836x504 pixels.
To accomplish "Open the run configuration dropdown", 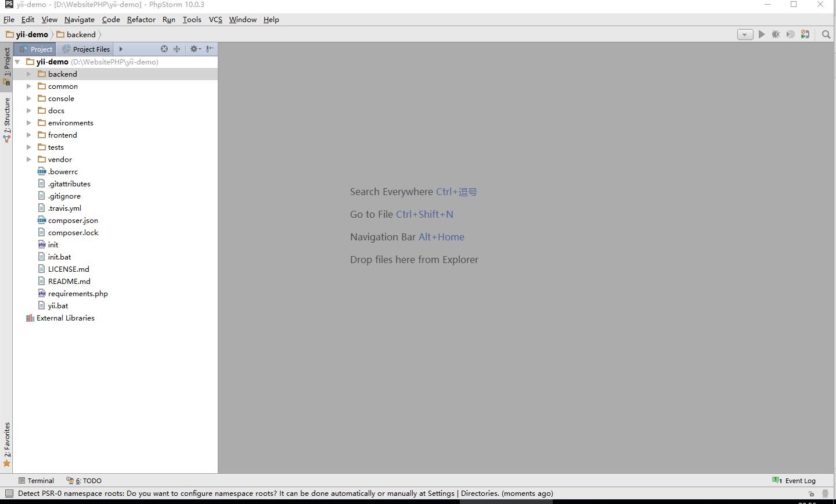I will click(745, 34).
